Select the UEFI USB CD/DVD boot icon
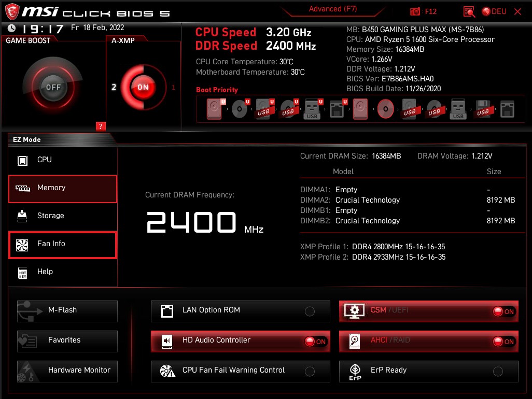This screenshot has width=532, height=399. click(x=289, y=109)
